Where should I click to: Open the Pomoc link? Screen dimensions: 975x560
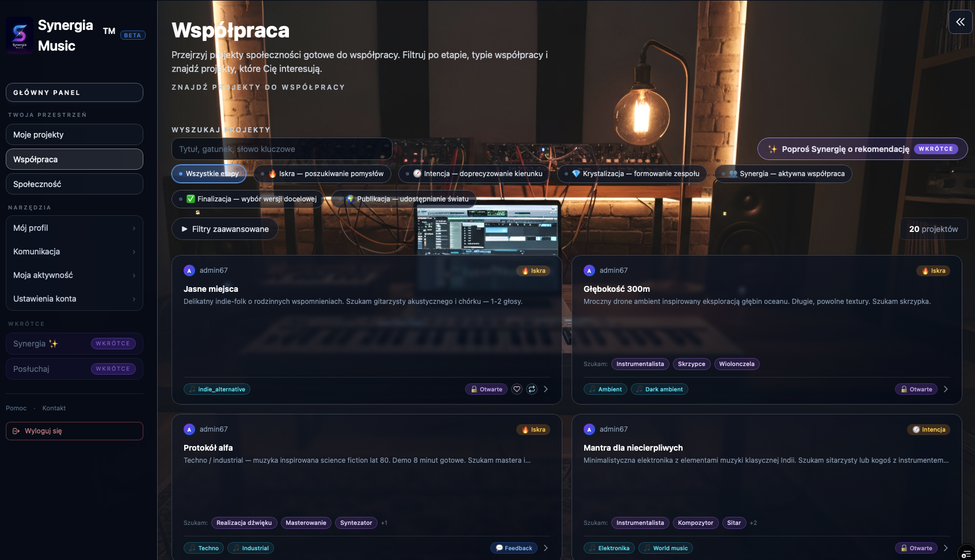(x=16, y=408)
